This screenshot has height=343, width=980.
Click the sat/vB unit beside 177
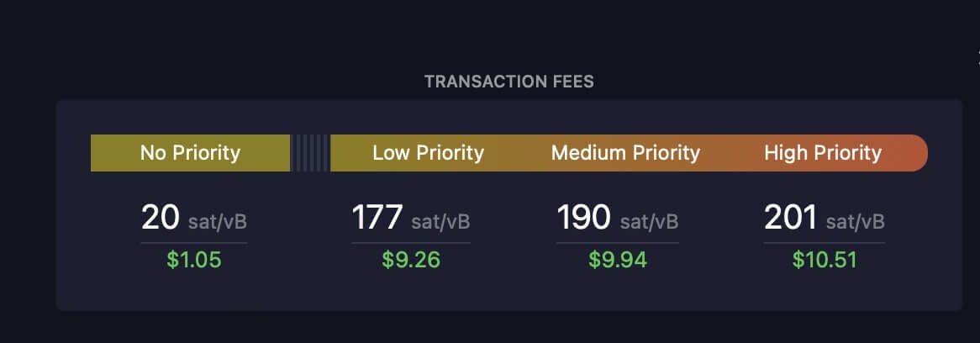[440, 222]
